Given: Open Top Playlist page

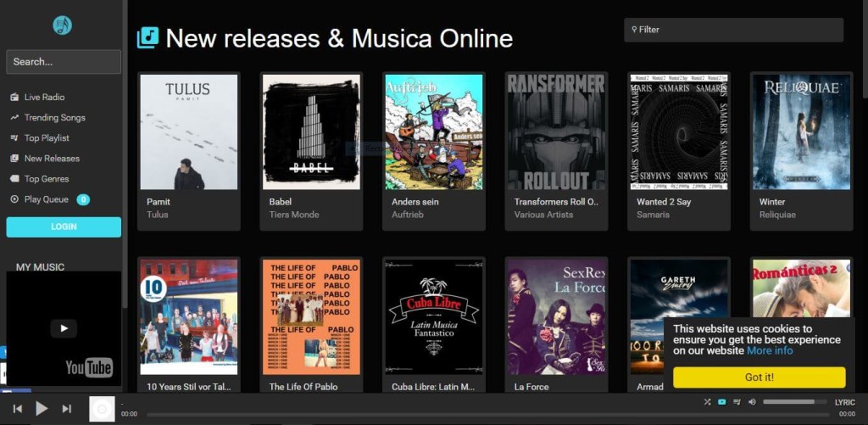Looking at the screenshot, I should 47,138.
